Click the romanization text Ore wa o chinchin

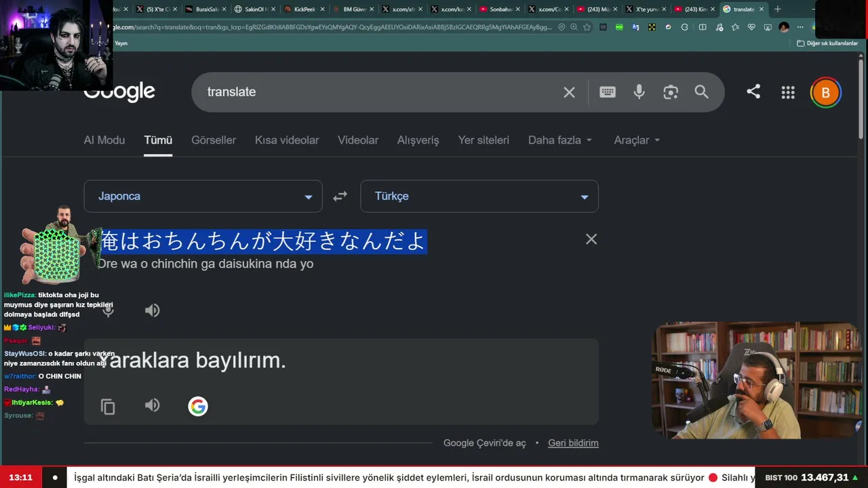click(x=205, y=264)
